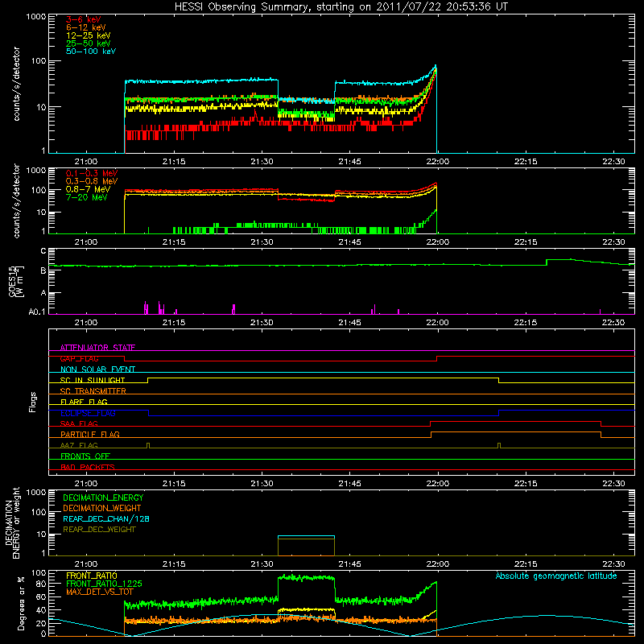
Task: Click the 0.8-7 MeV legend entry
Action: point(89,189)
